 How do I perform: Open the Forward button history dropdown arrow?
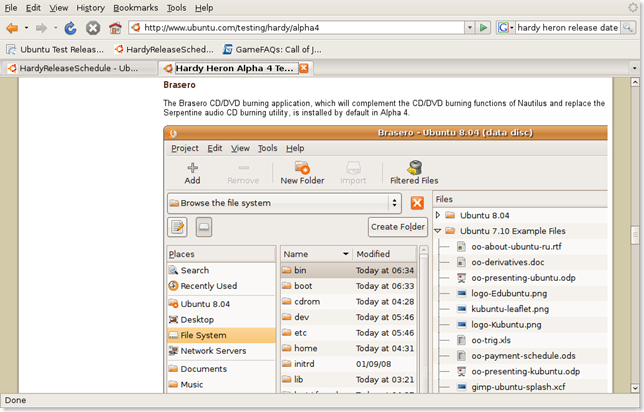55,28
